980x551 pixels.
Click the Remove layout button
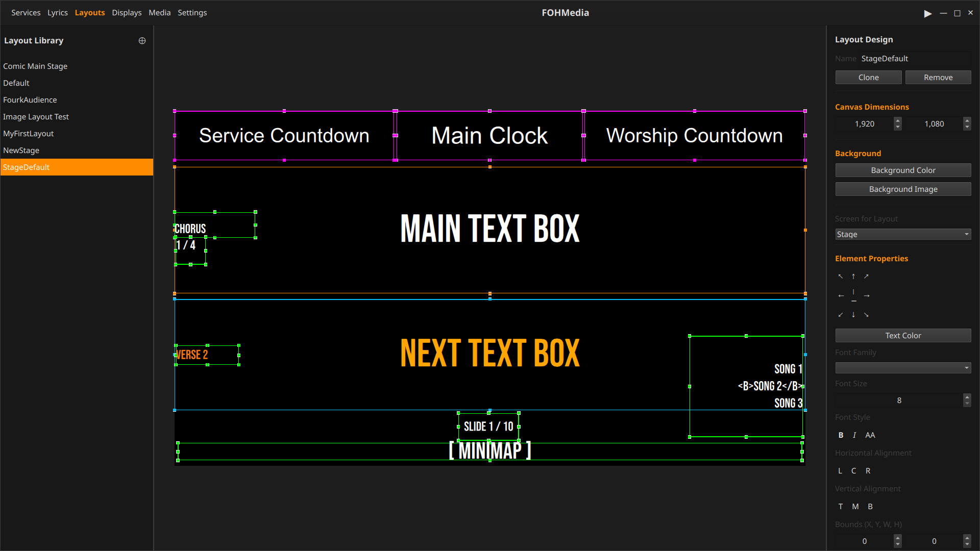click(x=938, y=78)
